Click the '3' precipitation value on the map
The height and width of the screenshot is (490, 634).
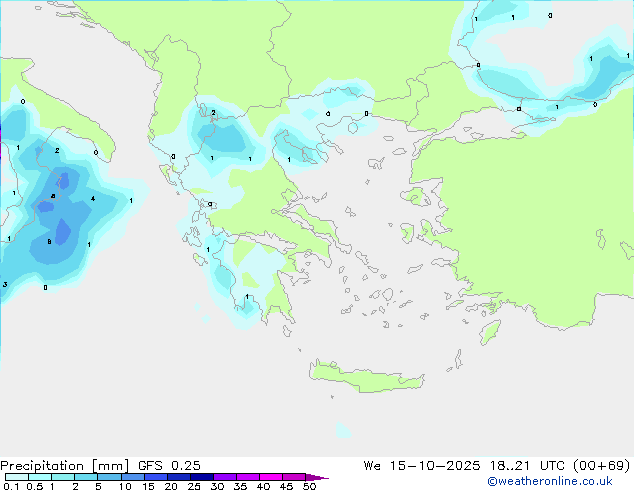point(5,285)
